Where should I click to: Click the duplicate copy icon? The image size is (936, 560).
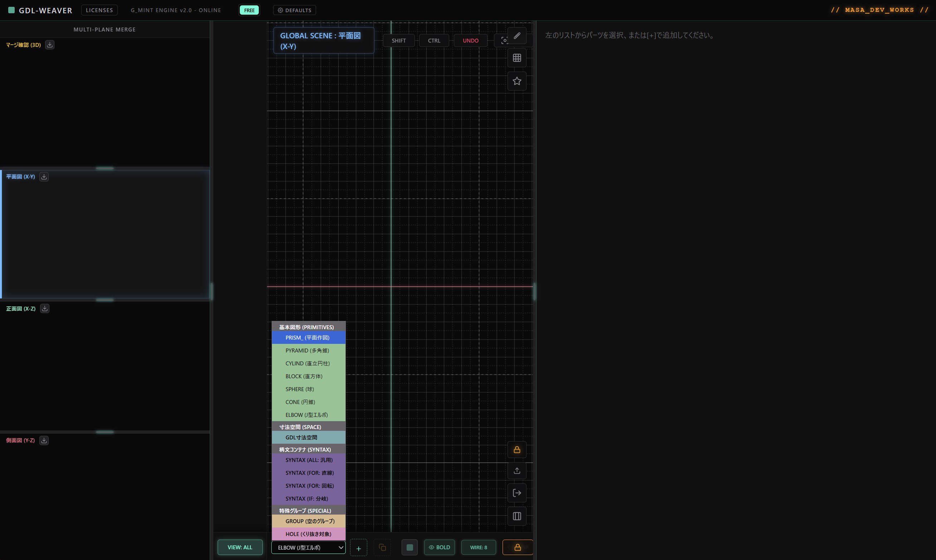382,547
